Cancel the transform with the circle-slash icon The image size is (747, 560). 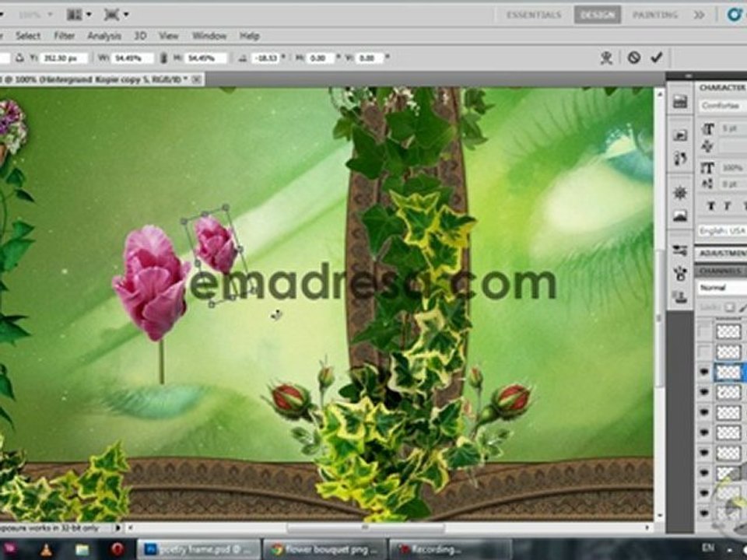pyautogui.click(x=633, y=58)
